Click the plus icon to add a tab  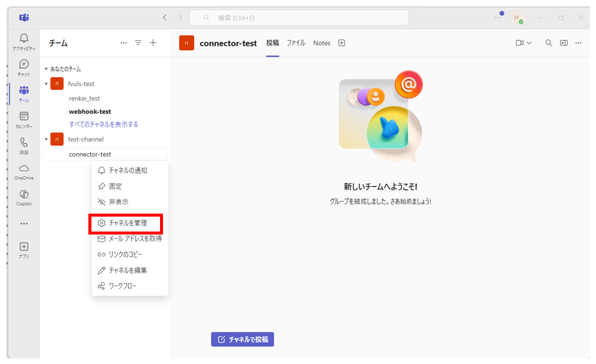[x=341, y=43]
